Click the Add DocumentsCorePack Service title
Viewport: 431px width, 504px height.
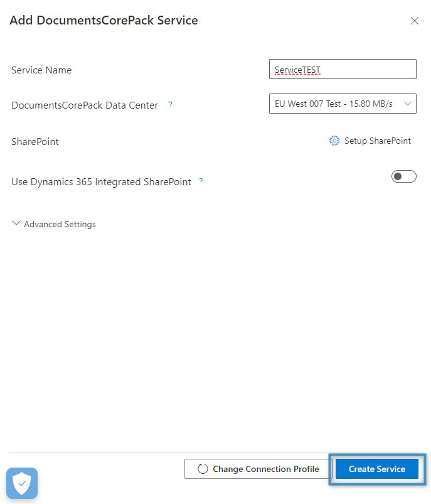pyautogui.click(x=104, y=20)
